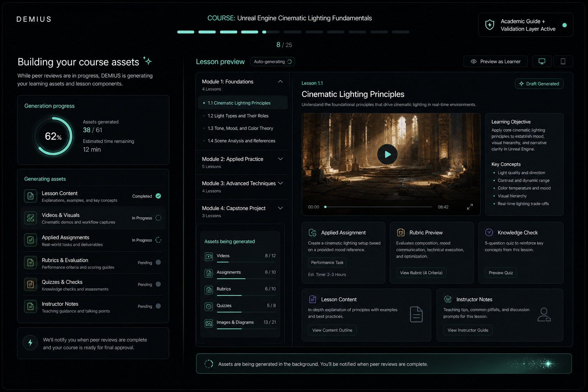Screen dimensions: 588x392
Task: Click the lightning bolt notification icon
Action: (x=30, y=343)
